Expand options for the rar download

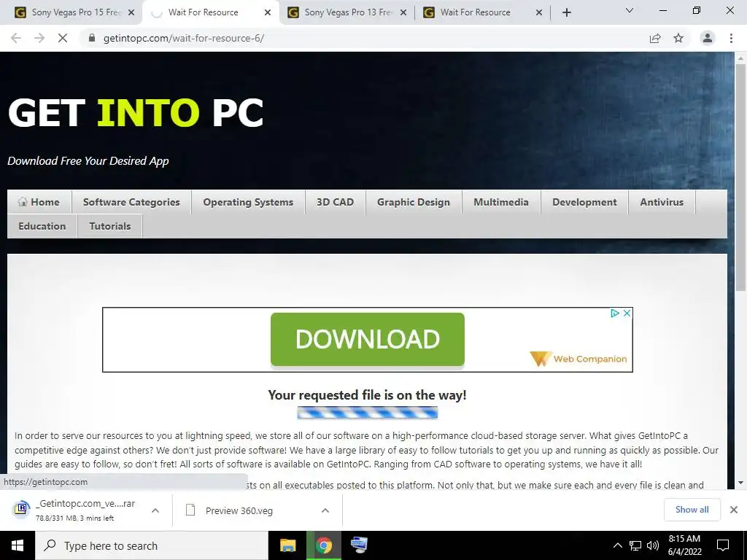[x=155, y=510]
